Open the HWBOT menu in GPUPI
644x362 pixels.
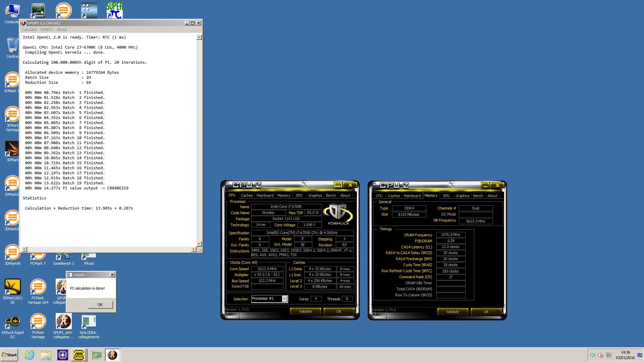(x=47, y=29)
